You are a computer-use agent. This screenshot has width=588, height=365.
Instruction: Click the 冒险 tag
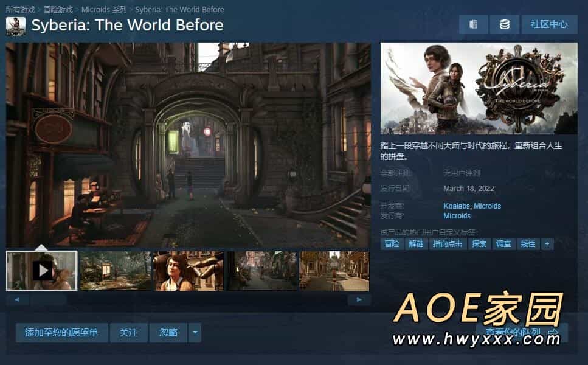[x=392, y=244]
